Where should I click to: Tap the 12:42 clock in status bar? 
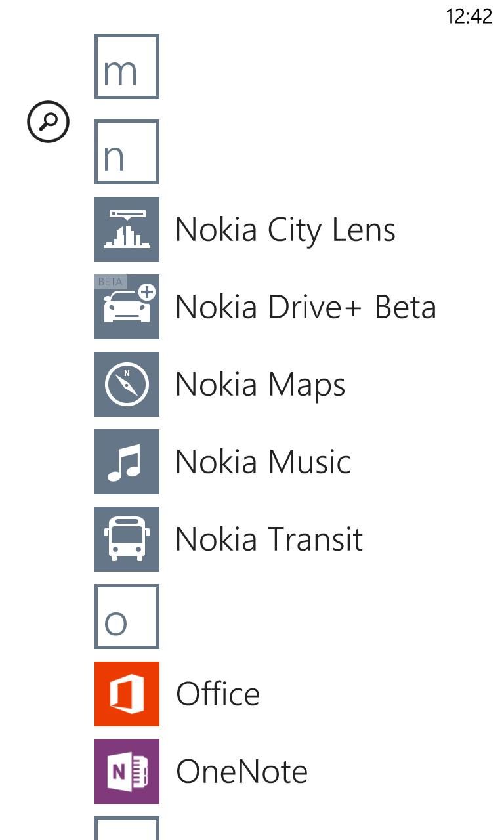click(x=469, y=16)
